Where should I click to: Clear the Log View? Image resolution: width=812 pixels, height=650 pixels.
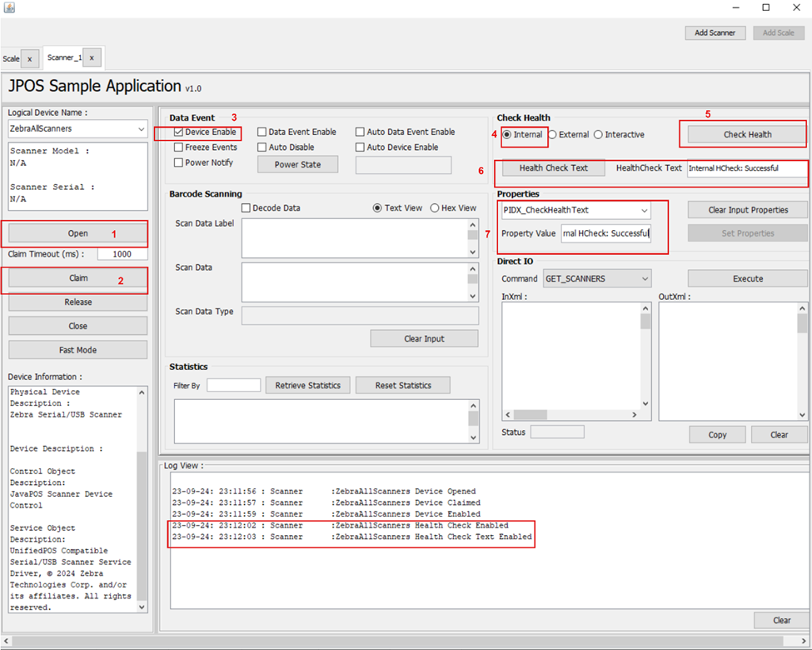click(780, 620)
